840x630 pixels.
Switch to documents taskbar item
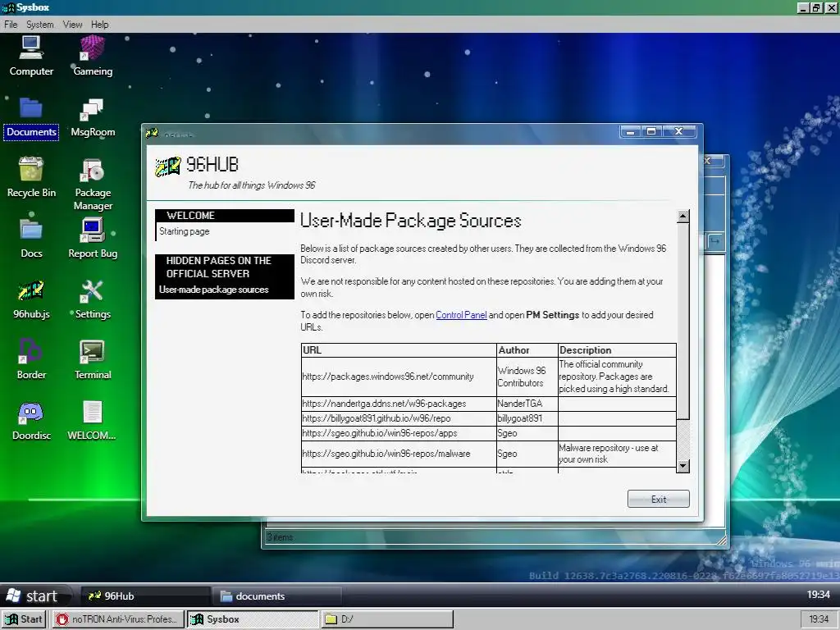tap(277, 596)
